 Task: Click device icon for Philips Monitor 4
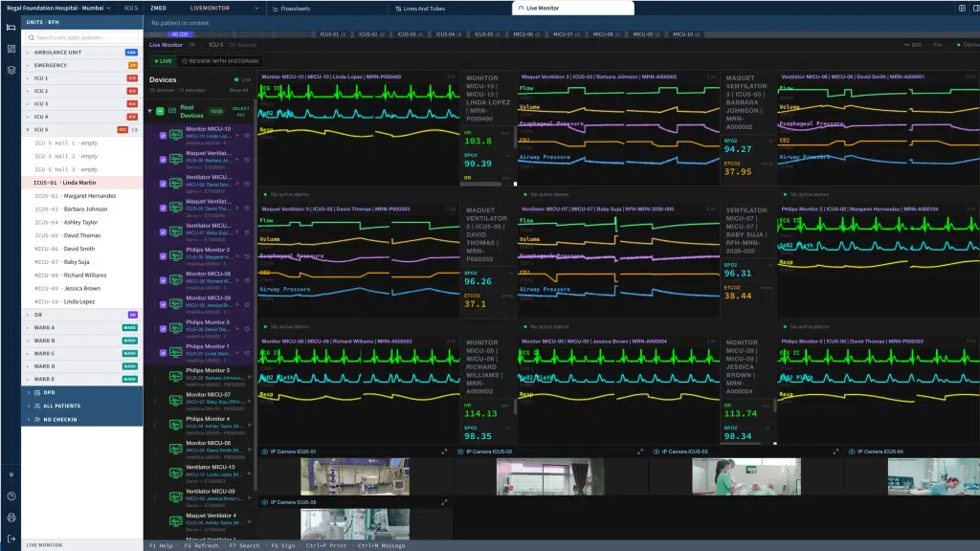pos(176,425)
